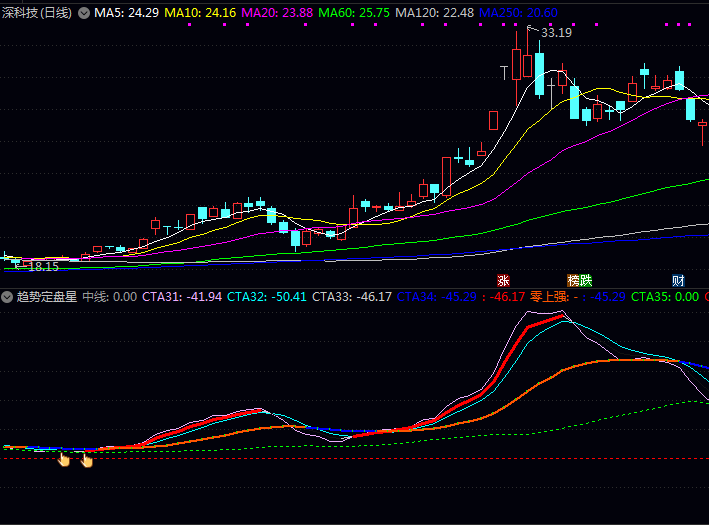709x525 pixels.
Task: Click the flag icon near 33.19 high
Action: tap(533, 31)
